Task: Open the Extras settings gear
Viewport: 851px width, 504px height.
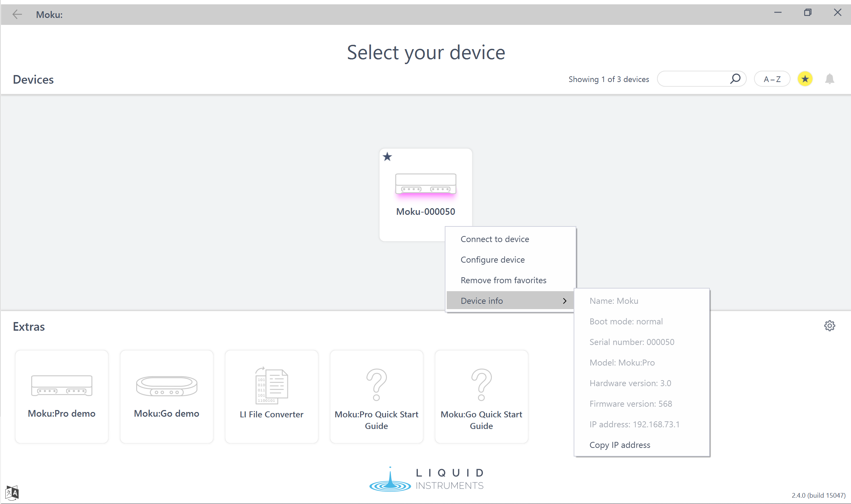Action: 830,326
